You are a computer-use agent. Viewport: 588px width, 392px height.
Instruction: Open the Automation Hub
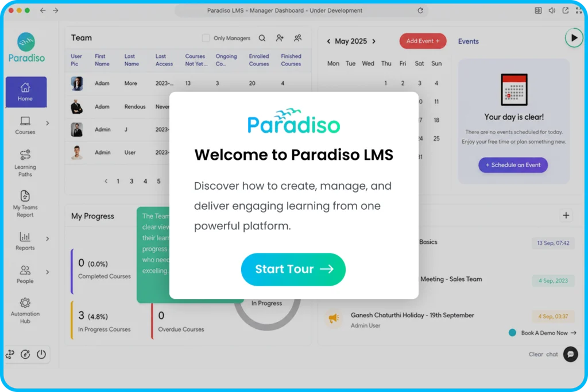pyautogui.click(x=25, y=310)
